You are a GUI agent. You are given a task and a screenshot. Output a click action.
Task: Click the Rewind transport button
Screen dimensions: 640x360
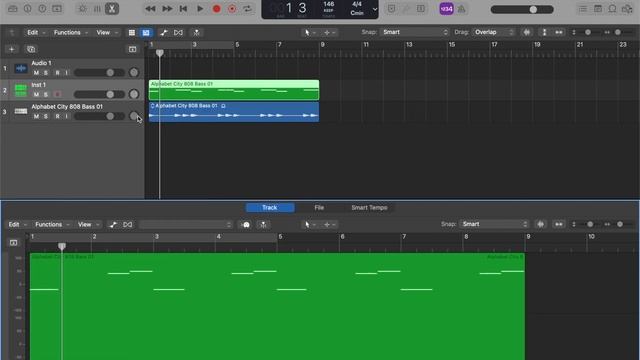[x=150, y=9]
